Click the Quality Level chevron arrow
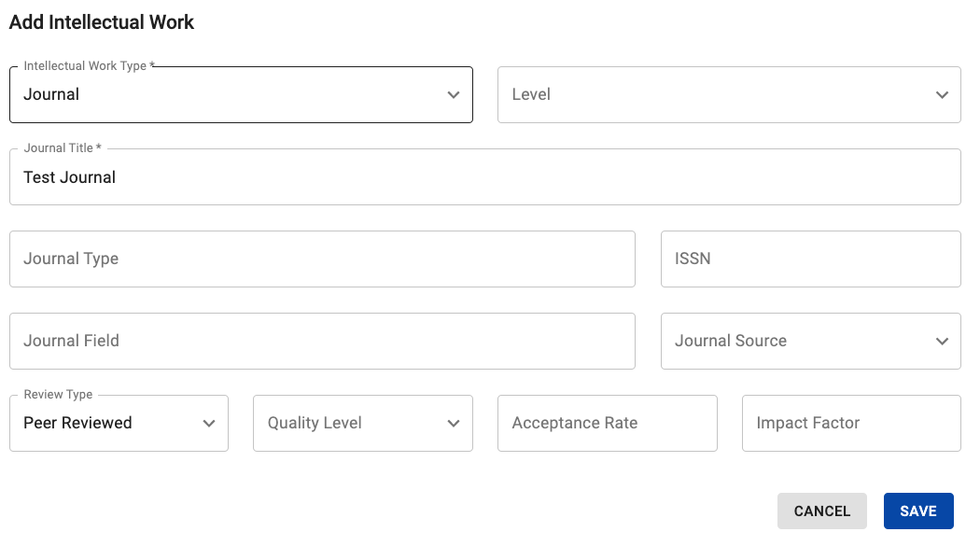This screenshot has width=966, height=560. [454, 424]
